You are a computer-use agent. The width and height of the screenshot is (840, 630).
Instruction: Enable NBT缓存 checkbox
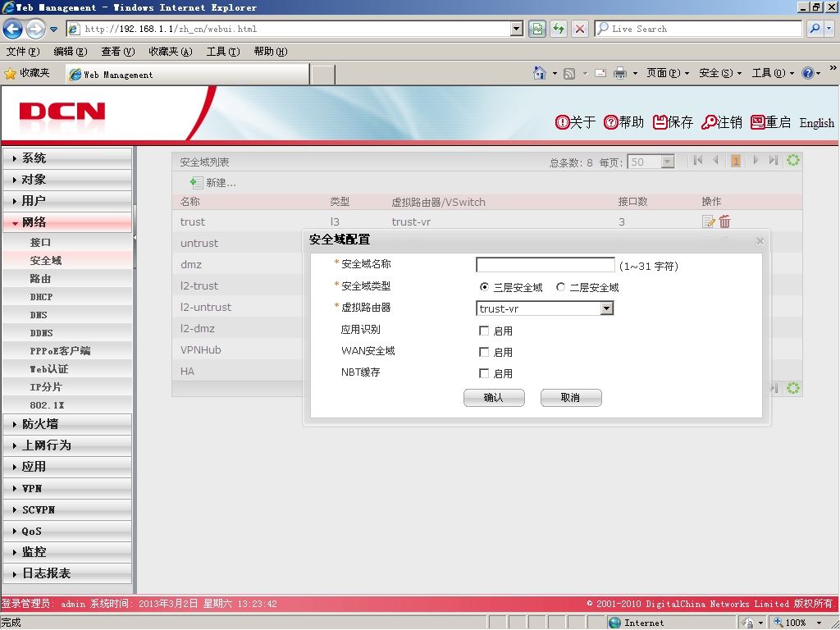tap(484, 373)
